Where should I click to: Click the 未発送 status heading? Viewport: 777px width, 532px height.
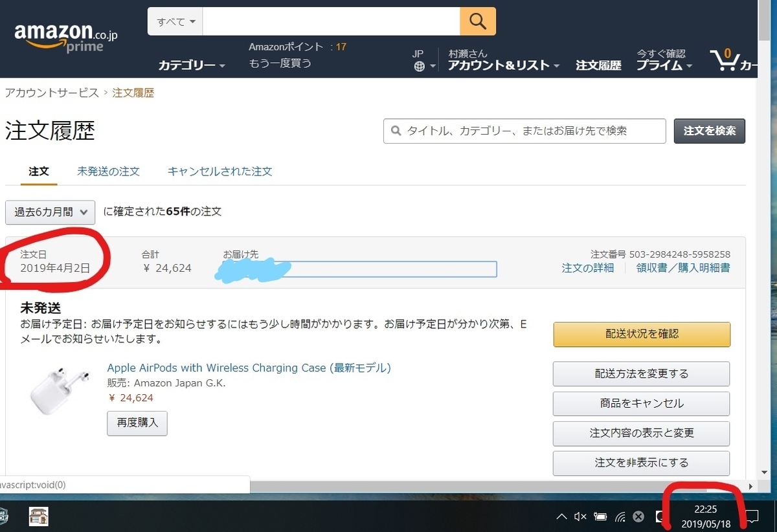pos(41,307)
